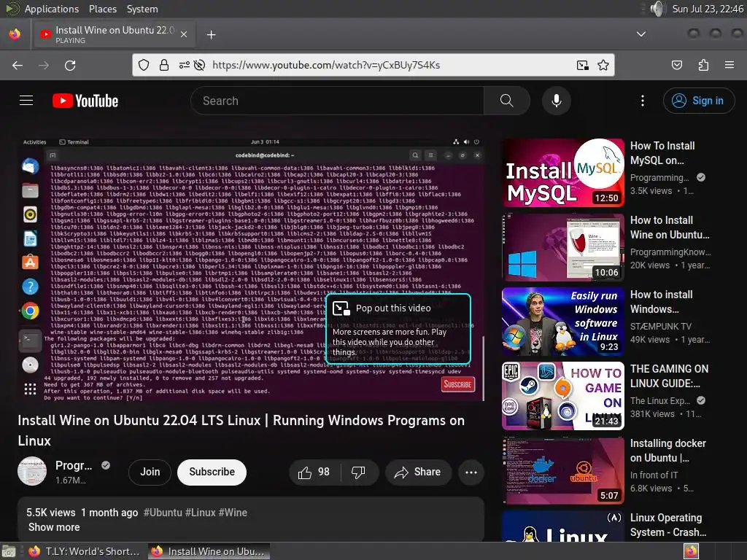
Task: Open more actions ellipsis button
Action: click(471, 472)
